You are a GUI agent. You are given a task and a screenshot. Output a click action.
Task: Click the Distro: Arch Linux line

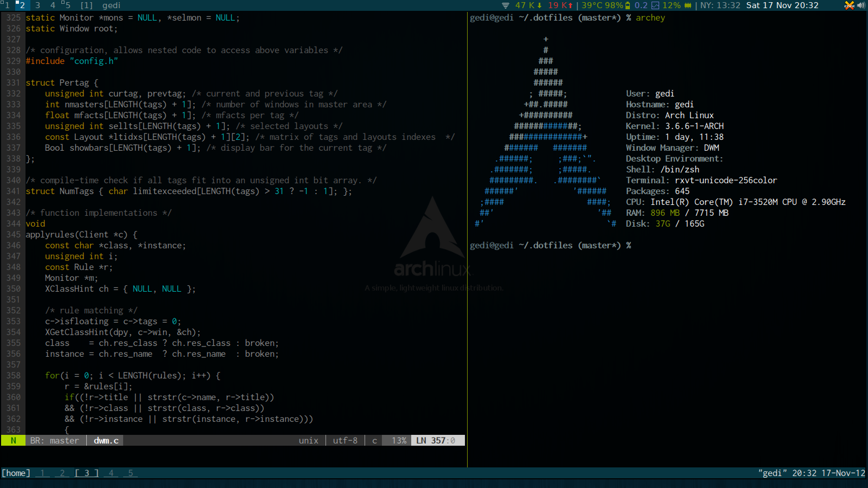(669, 115)
